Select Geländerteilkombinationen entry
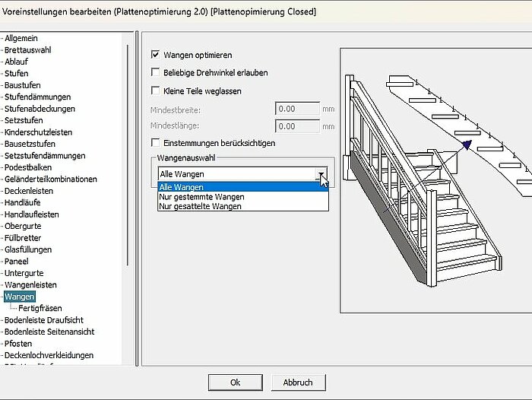 (x=51, y=179)
